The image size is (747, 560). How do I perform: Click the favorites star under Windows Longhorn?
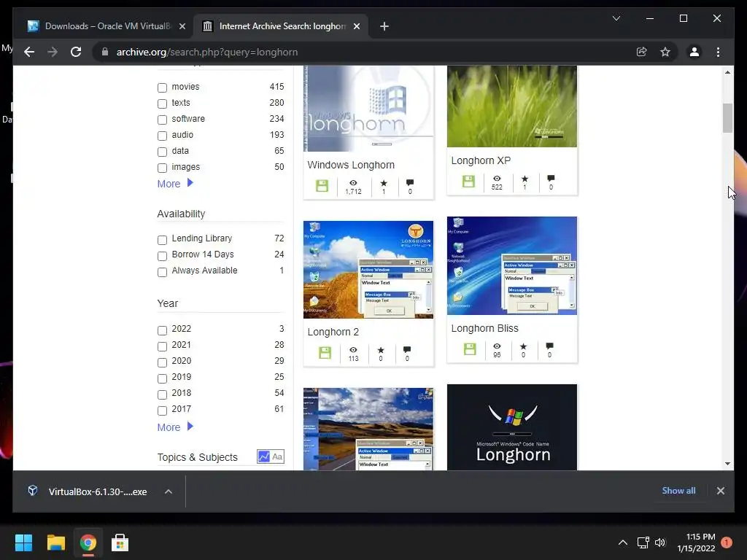384,183
